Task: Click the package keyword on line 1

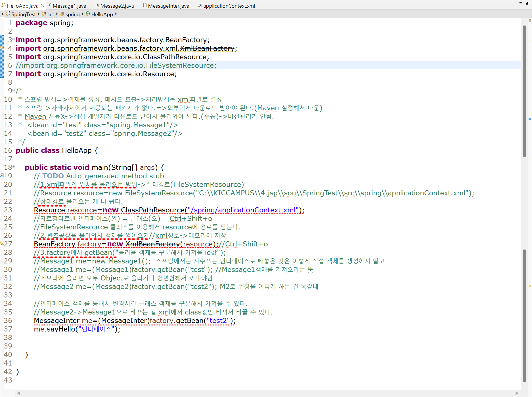Action: 31,23
